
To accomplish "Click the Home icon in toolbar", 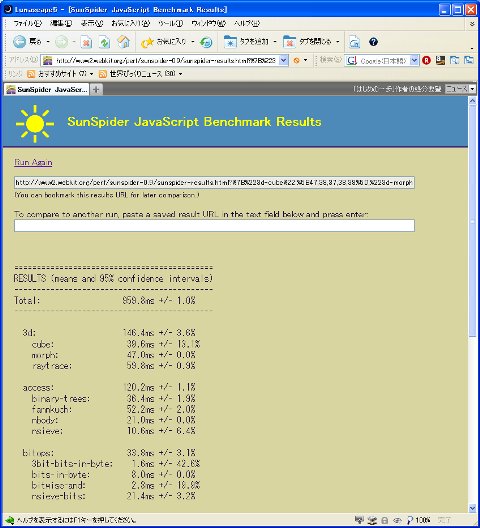I will point(123,42).
